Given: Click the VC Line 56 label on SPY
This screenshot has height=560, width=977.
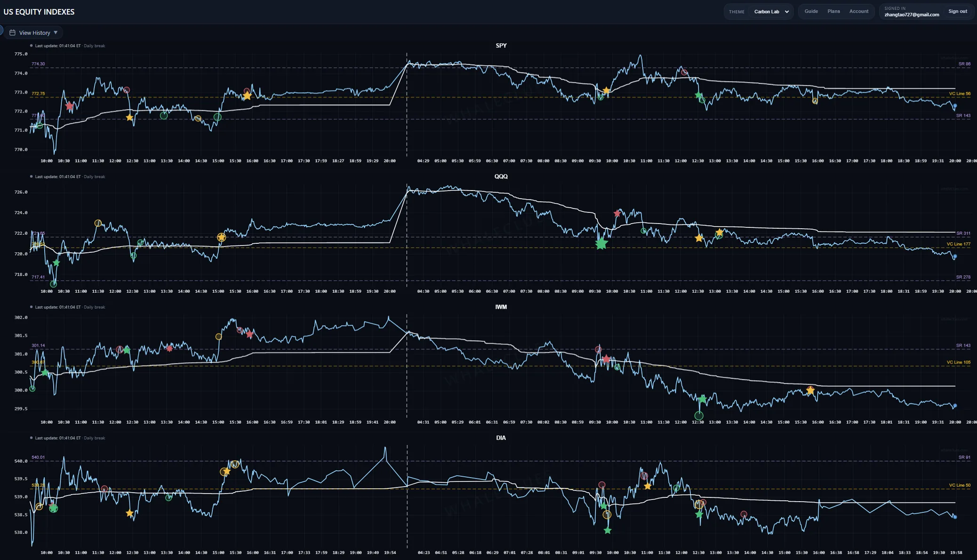Looking at the screenshot, I should [x=960, y=94].
